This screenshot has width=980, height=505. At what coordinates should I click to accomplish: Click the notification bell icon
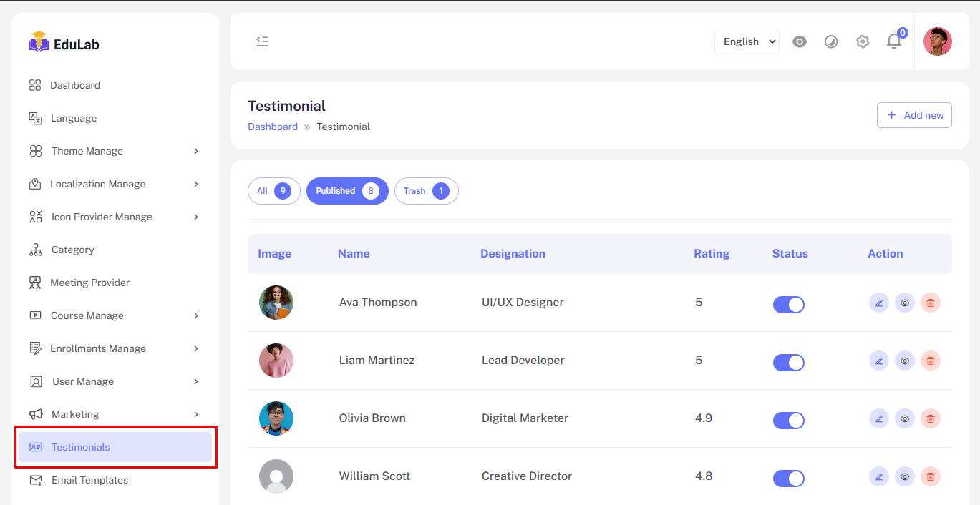pos(894,41)
